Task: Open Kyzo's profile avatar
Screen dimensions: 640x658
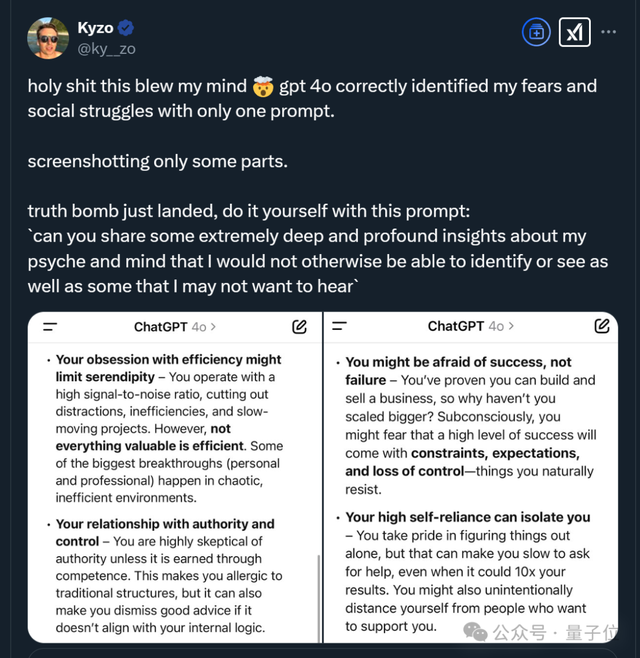Action: tap(48, 38)
